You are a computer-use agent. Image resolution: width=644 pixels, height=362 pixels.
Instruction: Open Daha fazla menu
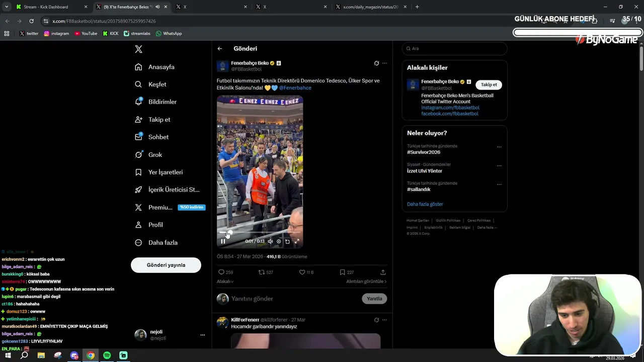click(x=156, y=243)
